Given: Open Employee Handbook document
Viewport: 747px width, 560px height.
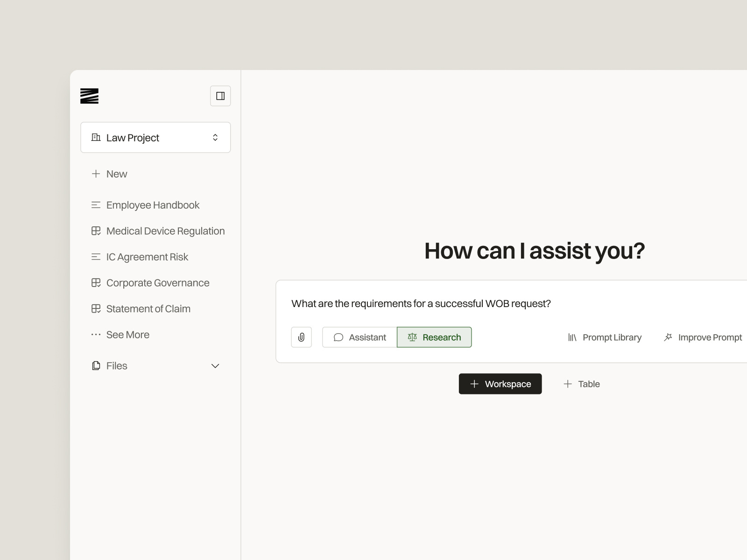Looking at the screenshot, I should click(145, 205).
